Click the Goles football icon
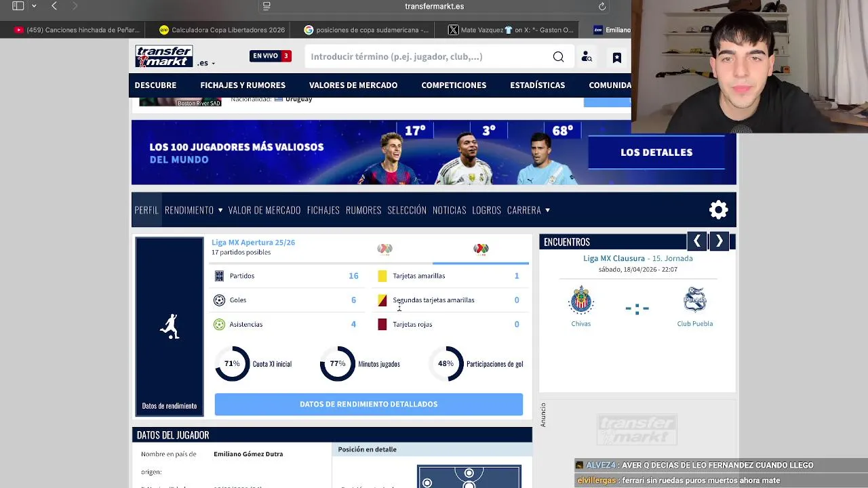The height and width of the screenshot is (488, 868). click(219, 300)
